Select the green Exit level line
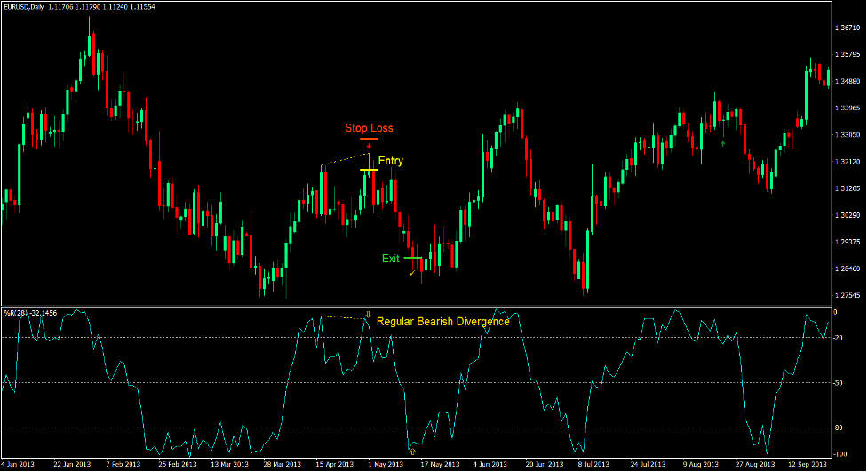868x472 pixels. point(413,258)
